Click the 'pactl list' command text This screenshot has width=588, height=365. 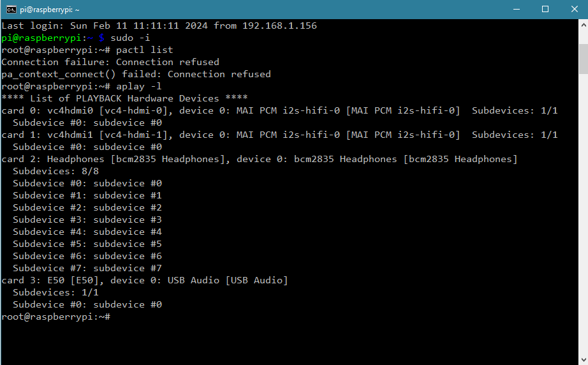144,50
